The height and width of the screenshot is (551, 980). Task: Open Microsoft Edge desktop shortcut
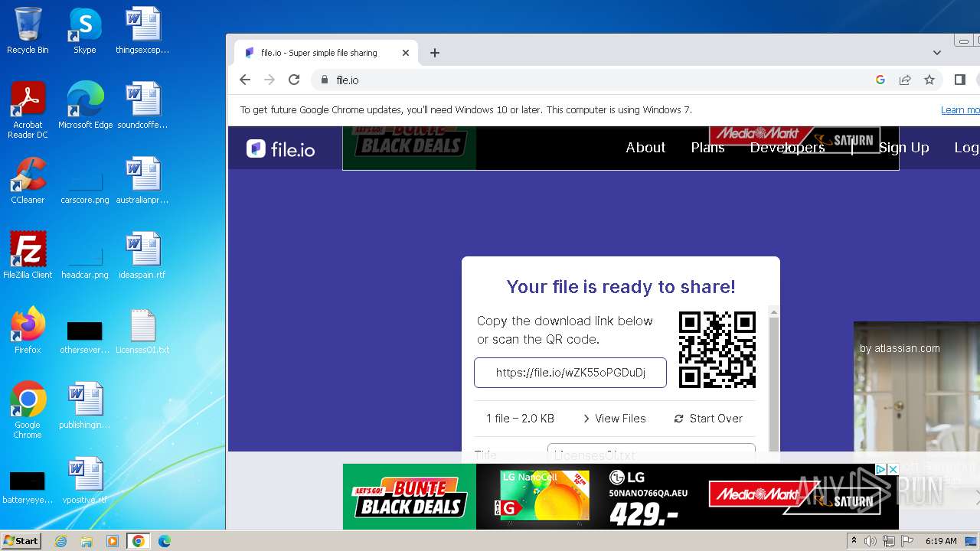[85, 106]
